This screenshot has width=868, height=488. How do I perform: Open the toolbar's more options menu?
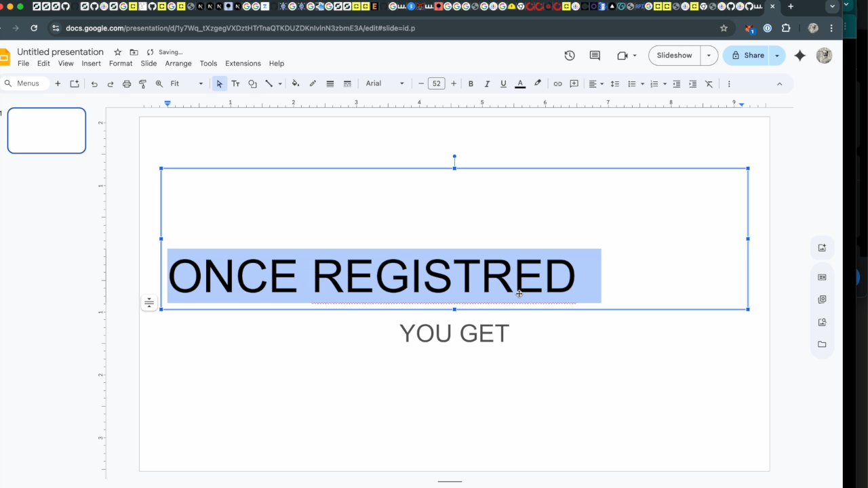[729, 83]
